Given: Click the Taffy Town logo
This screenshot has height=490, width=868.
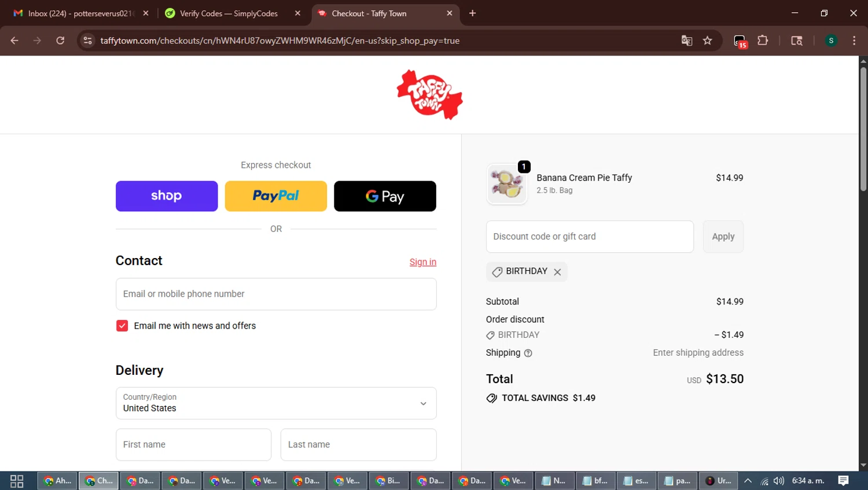Looking at the screenshot, I should tap(429, 95).
